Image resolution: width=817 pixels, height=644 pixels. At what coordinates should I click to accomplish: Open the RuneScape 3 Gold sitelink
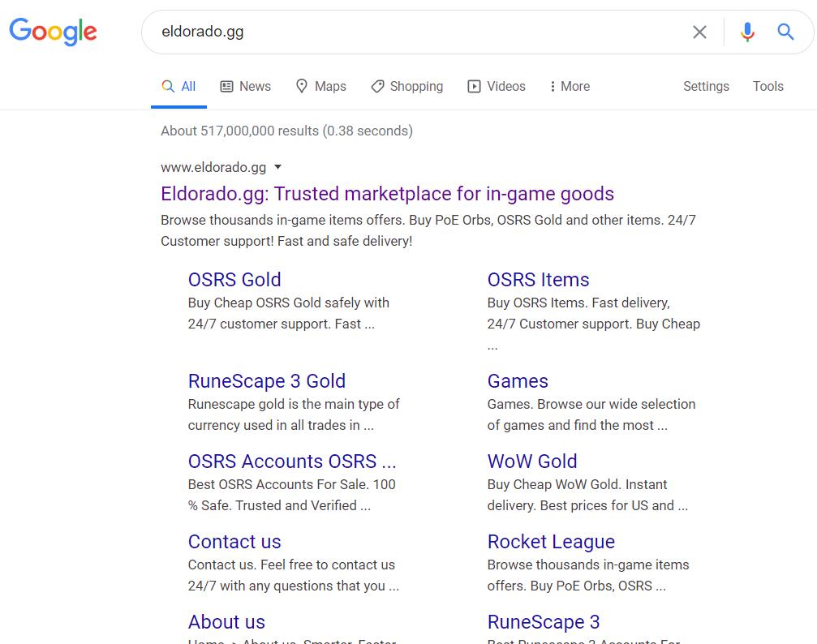tap(267, 381)
